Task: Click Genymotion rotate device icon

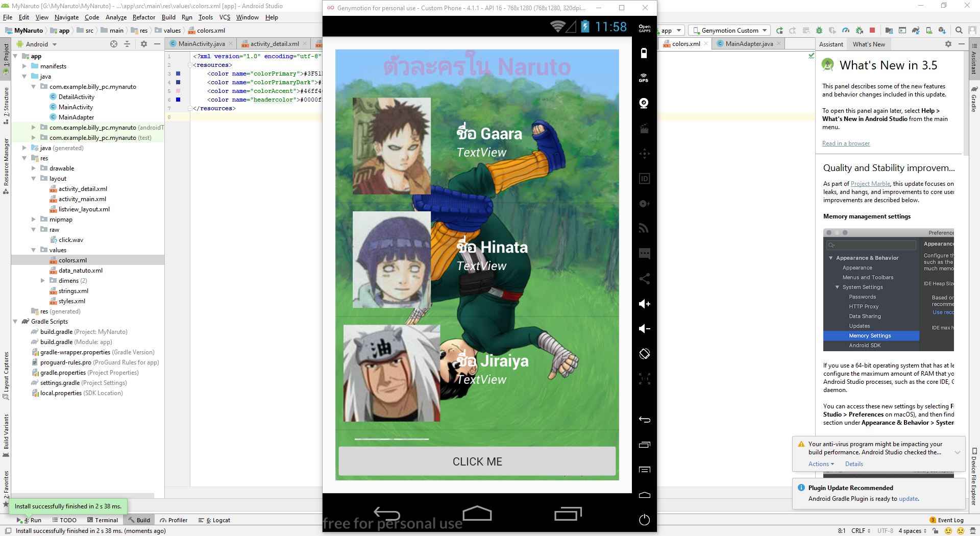Action: [x=644, y=354]
